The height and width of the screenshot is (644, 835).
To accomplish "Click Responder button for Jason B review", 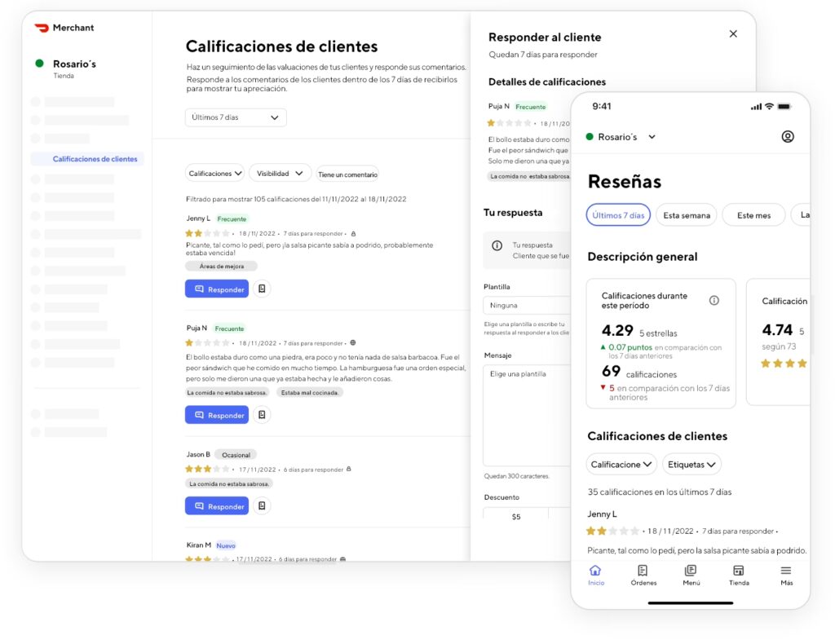I will coord(217,506).
